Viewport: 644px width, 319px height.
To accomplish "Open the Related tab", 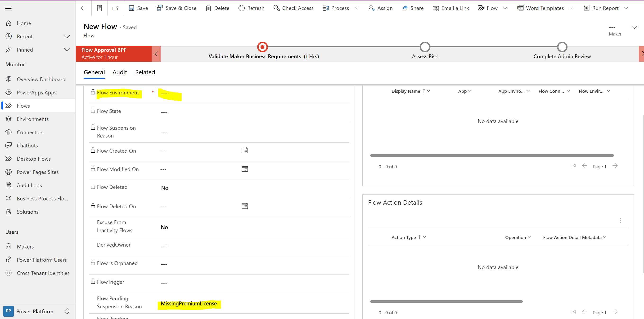I will coord(145,72).
